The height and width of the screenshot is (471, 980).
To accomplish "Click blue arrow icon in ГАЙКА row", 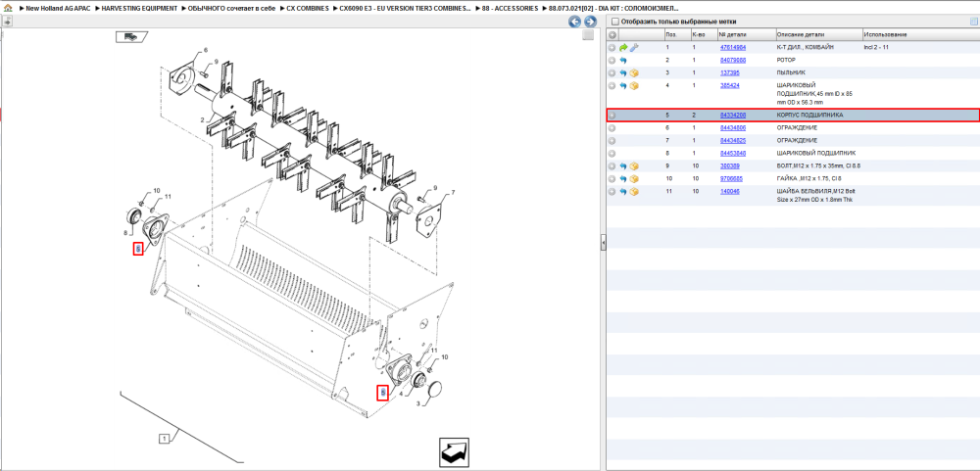I will coord(623,178).
